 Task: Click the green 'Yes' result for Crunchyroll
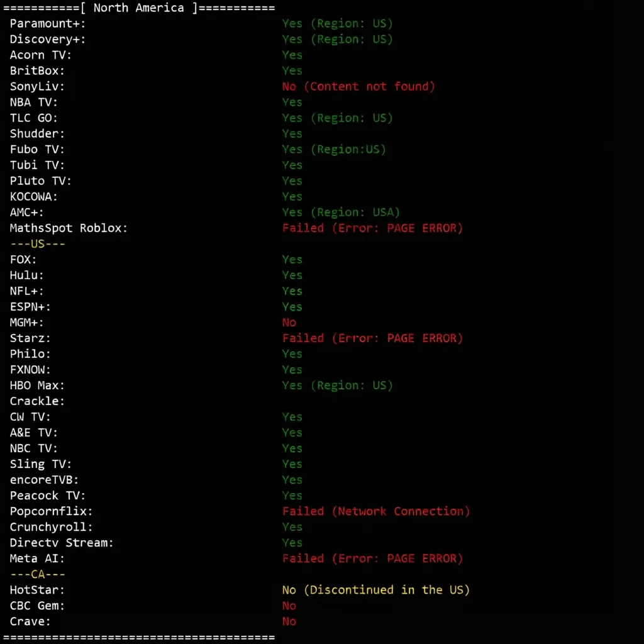pos(292,528)
